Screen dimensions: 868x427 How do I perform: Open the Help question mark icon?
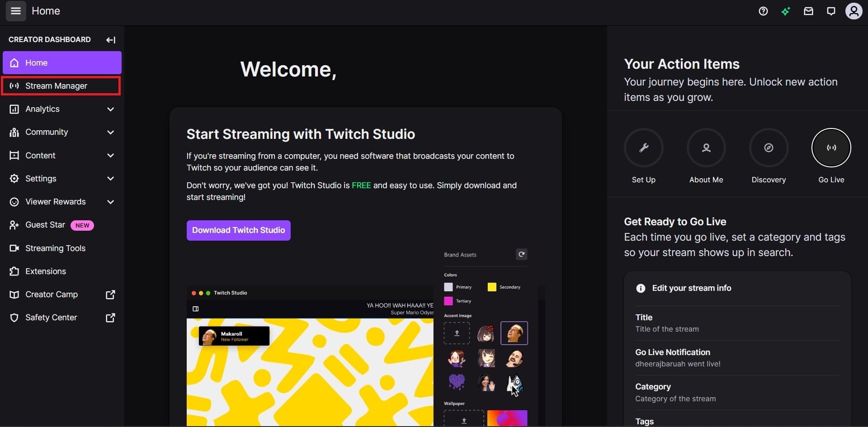(x=763, y=11)
